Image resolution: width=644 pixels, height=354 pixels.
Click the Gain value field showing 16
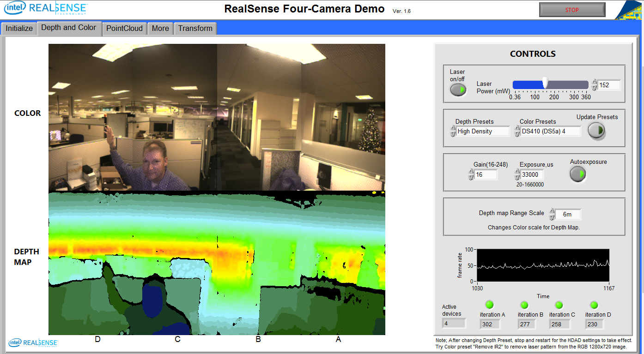pyautogui.click(x=486, y=175)
